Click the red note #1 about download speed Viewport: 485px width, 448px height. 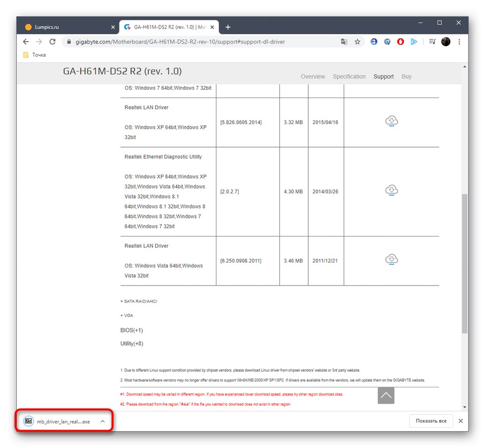tap(231, 394)
